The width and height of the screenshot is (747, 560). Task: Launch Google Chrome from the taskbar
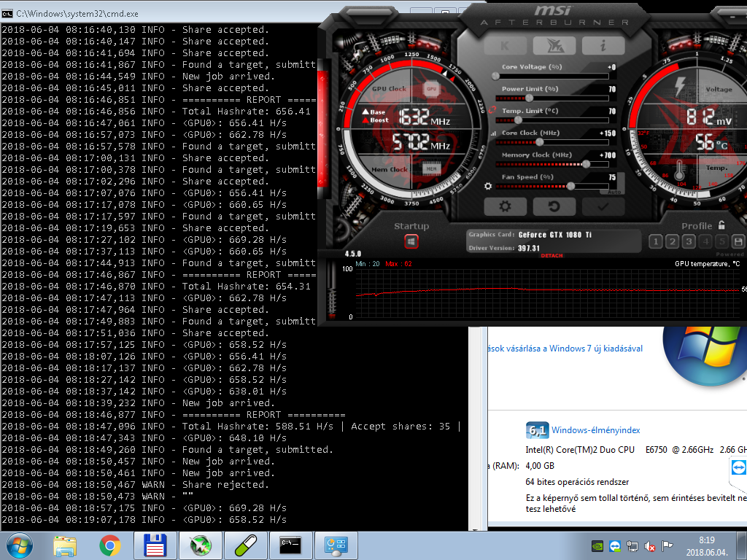coord(110,545)
